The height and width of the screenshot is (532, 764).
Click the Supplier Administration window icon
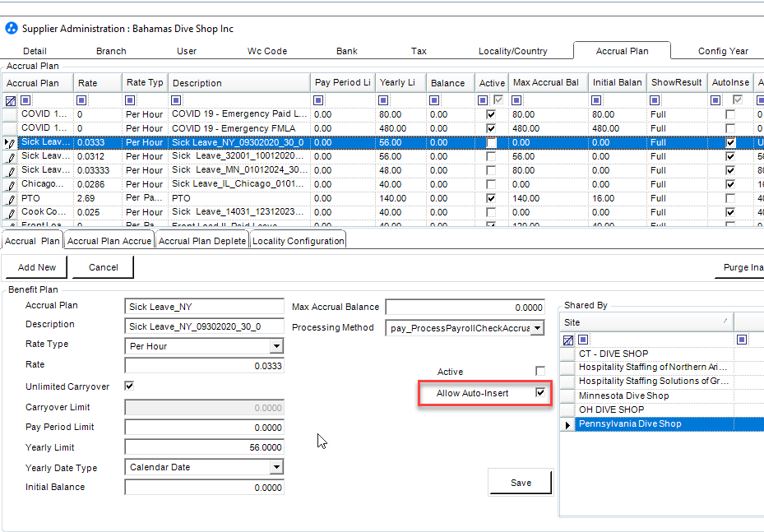coord(12,28)
